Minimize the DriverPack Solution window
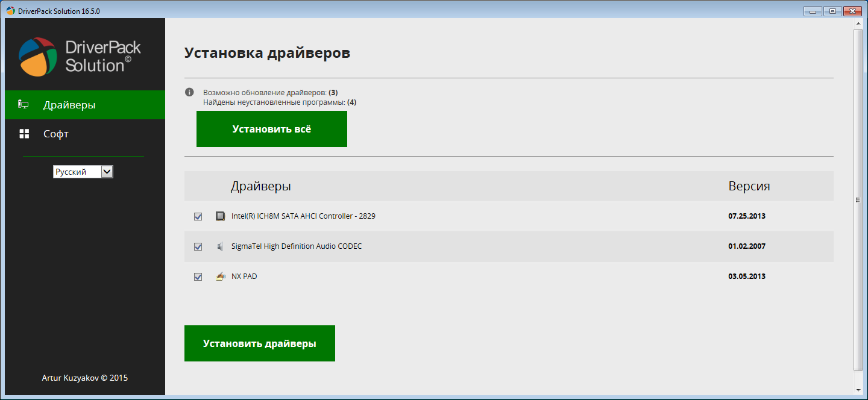868x400 pixels. [814, 11]
